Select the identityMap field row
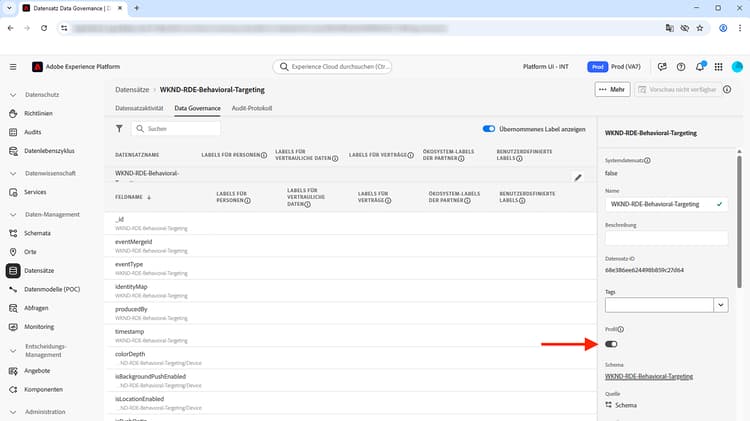 pyautogui.click(x=350, y=291)
